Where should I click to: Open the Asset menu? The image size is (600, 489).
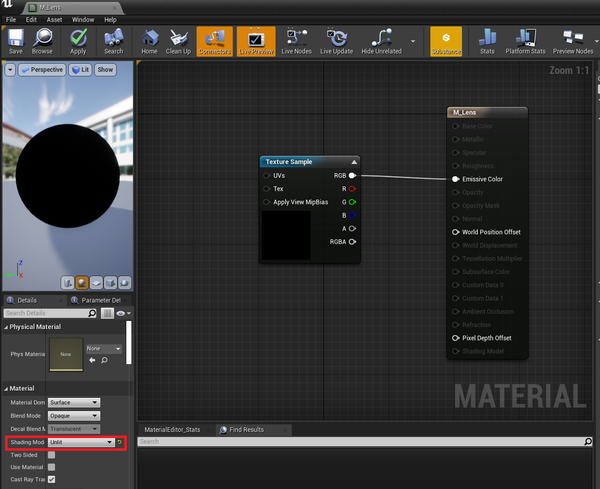coord(53,19)
